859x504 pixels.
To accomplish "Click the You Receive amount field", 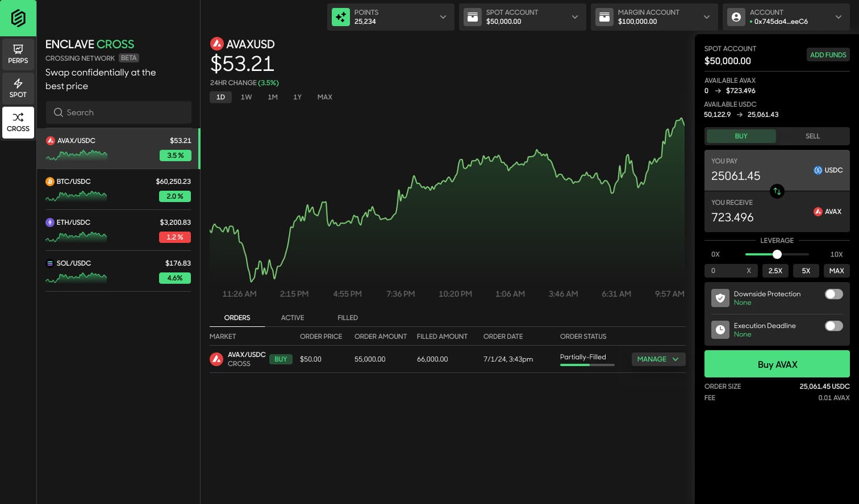I will (x=777, y=212).
